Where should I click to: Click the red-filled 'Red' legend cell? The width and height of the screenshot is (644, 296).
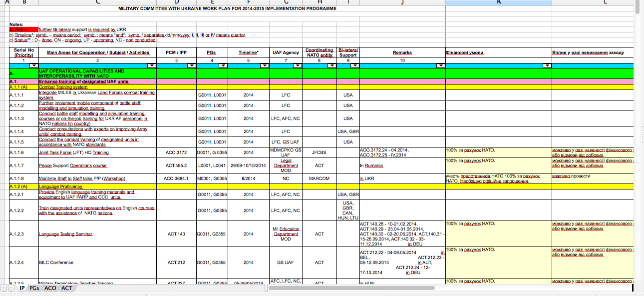coord(23,30)
